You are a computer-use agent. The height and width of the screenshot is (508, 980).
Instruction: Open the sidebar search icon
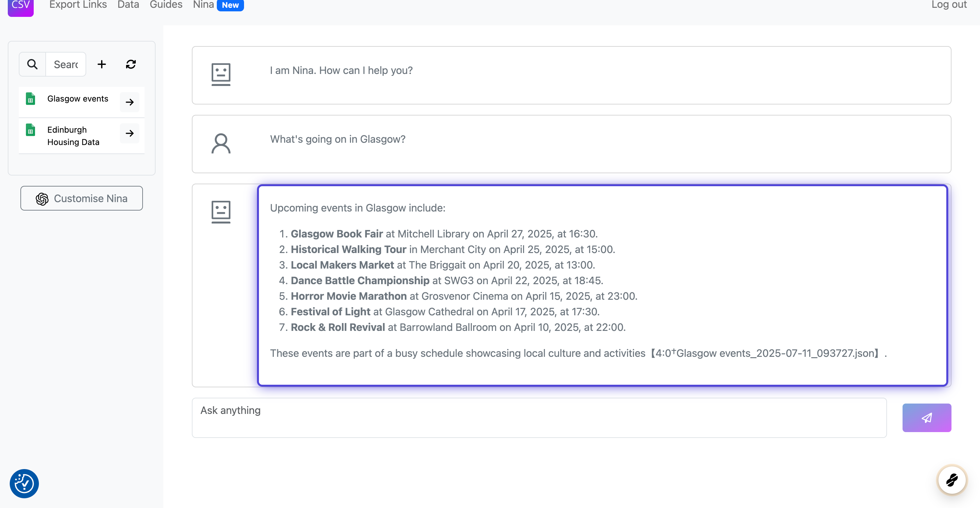coord(32,64)
